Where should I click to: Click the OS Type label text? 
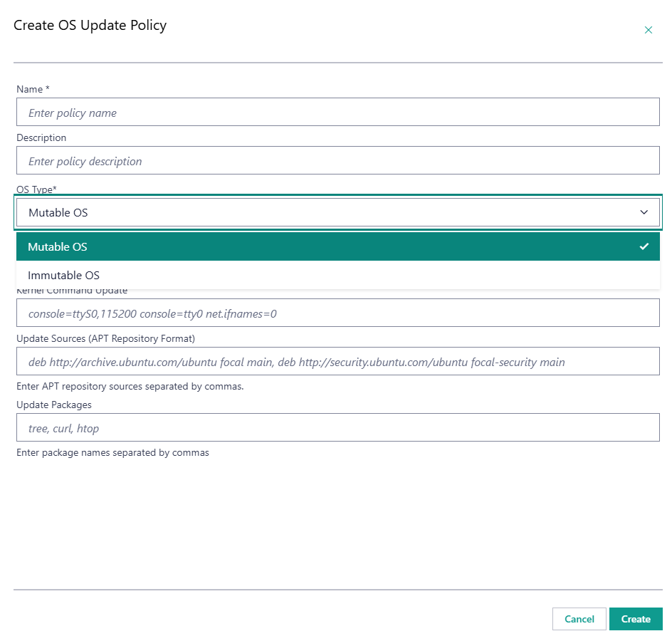coord(35,189)
